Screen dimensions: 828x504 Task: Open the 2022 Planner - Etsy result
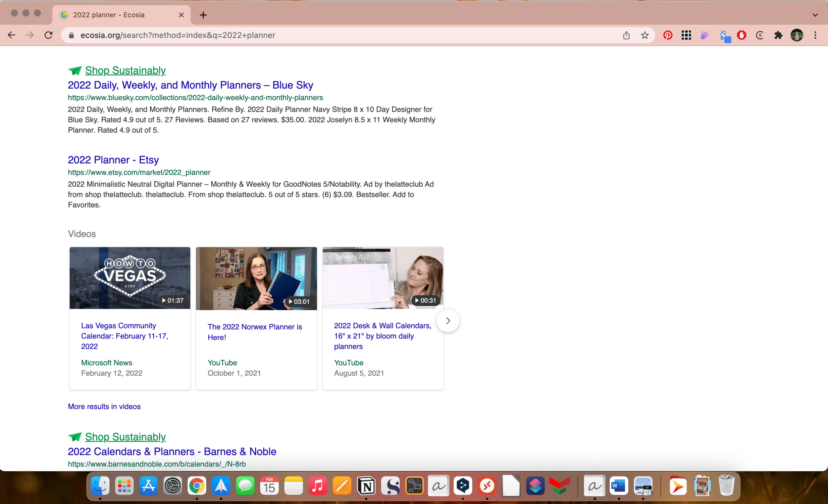[113, 160]
